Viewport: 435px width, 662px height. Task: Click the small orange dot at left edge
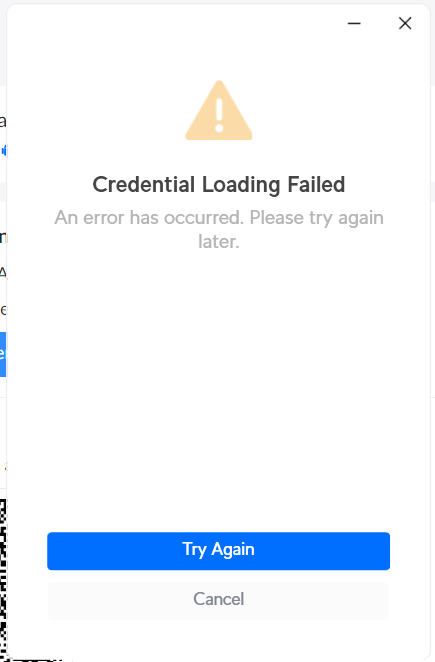click(x=5, y=467)
